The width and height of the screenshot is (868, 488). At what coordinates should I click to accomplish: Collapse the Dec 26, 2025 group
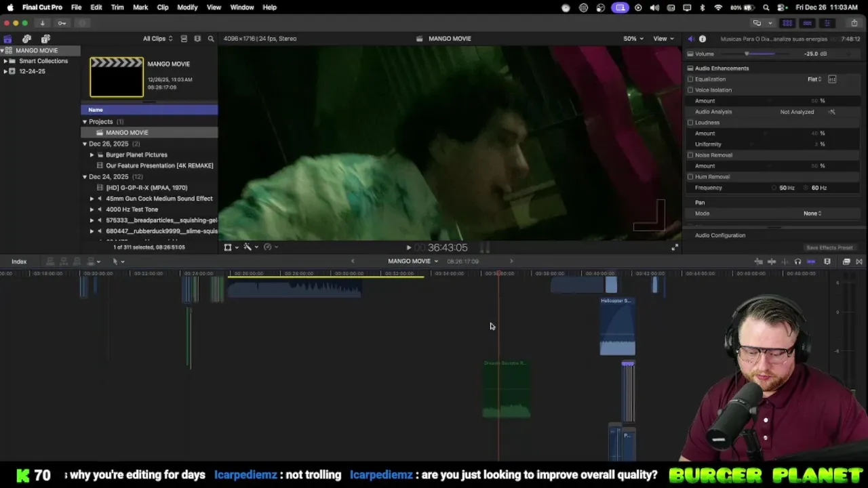(x=85, y=144)
